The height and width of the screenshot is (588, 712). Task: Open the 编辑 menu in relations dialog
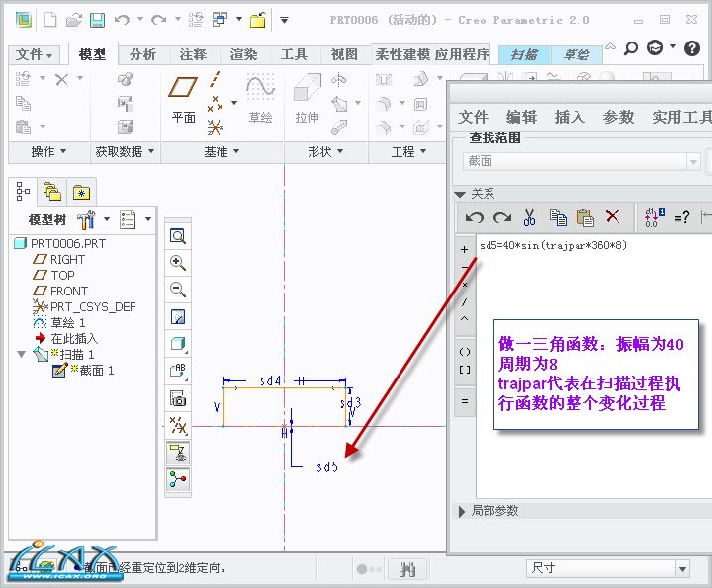521,117
